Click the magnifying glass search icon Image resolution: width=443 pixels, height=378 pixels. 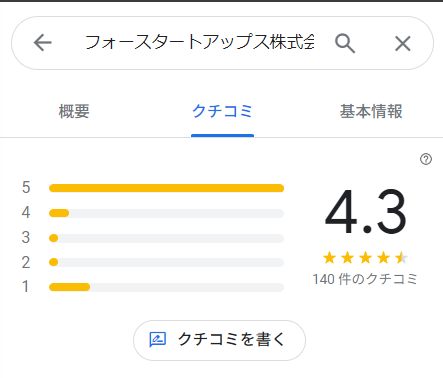345,43
